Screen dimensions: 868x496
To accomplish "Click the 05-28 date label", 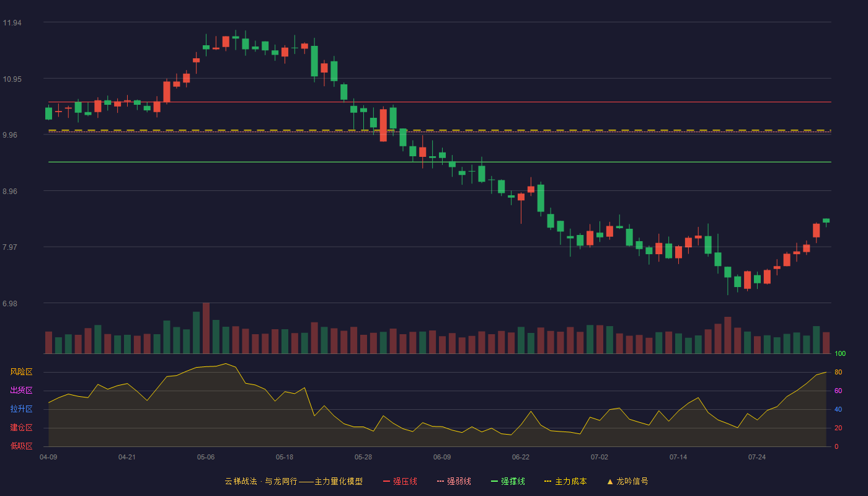I will 363,457.
